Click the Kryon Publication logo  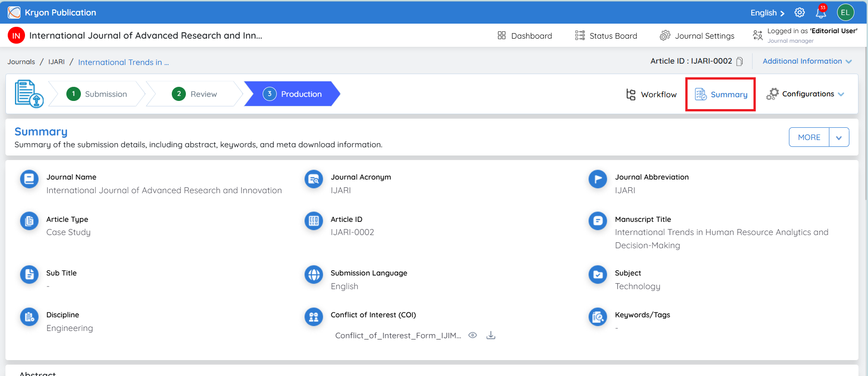tap(14, 12)
